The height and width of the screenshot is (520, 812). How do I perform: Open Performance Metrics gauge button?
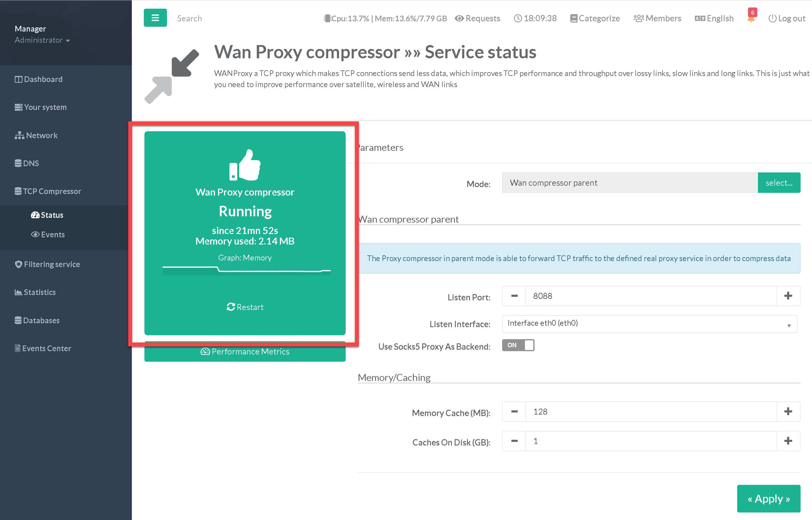click(x=245, y=352)
